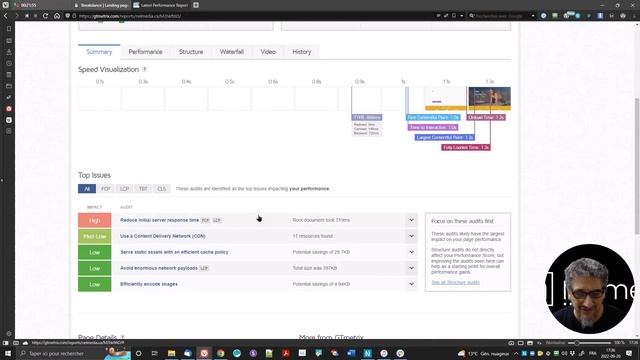
Task: Open bookmarks panel in browser sidebar
Action: (9, 29)
